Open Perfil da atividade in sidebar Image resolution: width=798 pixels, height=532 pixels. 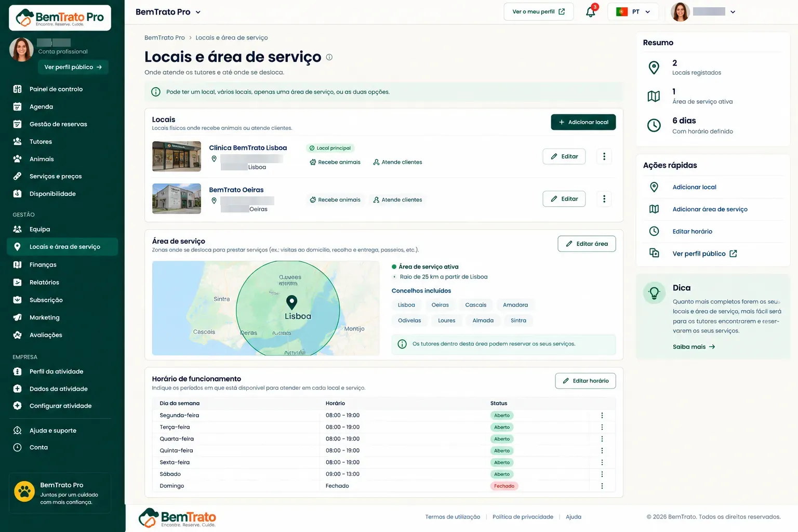[x=56, y=371]
